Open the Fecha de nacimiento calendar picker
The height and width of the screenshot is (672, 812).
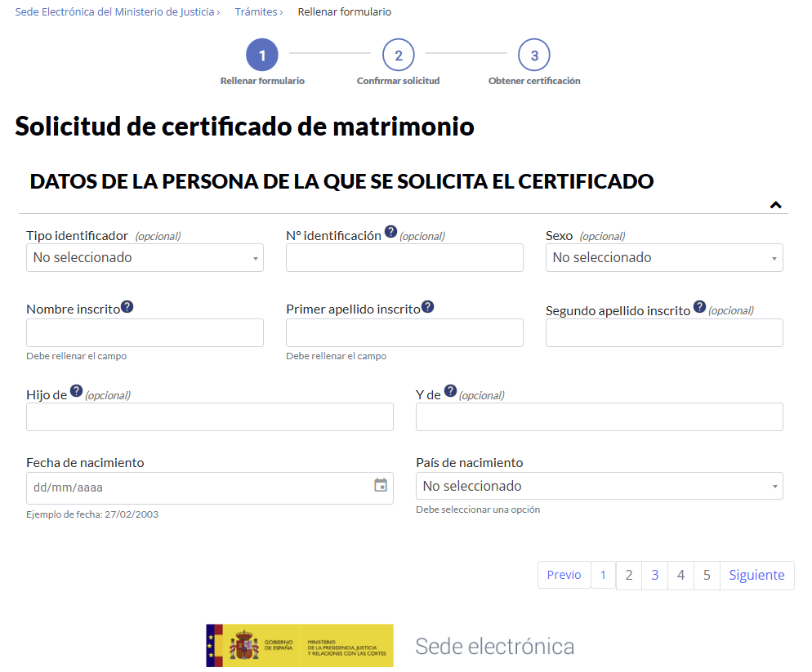click(379, 485)
